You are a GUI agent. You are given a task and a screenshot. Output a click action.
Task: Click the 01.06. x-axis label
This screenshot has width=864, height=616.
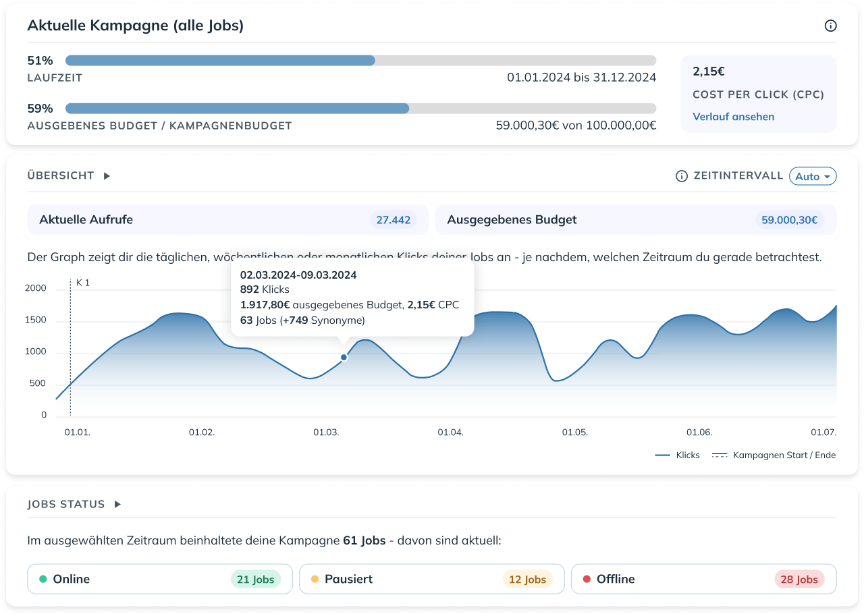click(699, 432)
